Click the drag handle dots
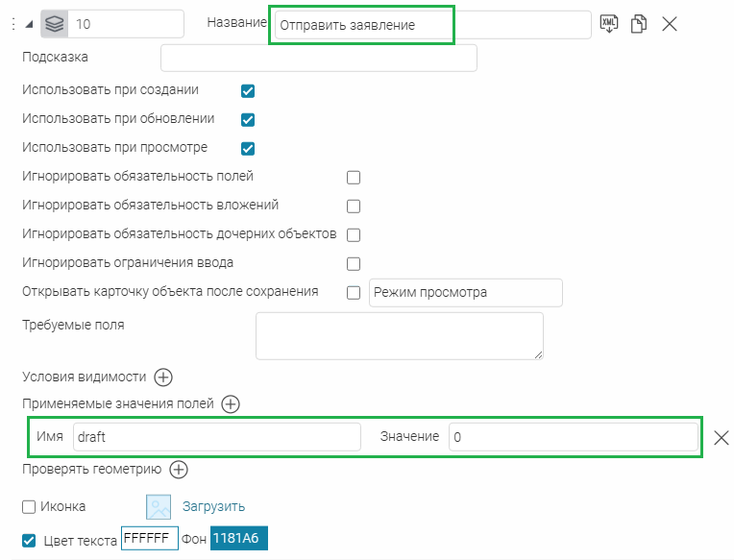The height and width of the screenshot is (560, 734). tap(12, 24)
